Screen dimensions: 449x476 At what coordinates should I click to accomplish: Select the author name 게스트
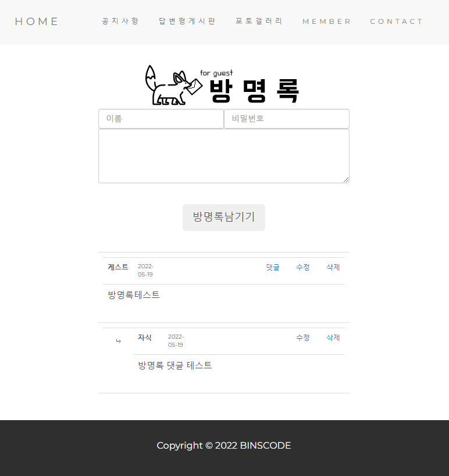118,267
